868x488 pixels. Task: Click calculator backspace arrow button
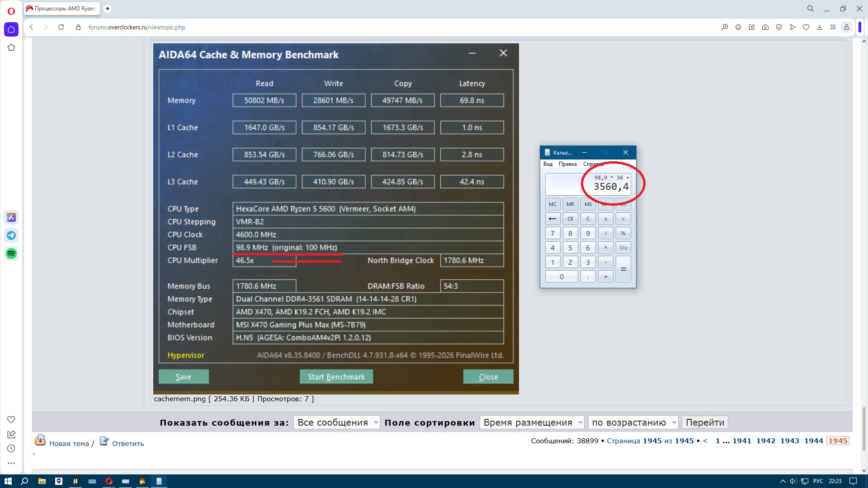pyautogui.click(x=552, y=219)
